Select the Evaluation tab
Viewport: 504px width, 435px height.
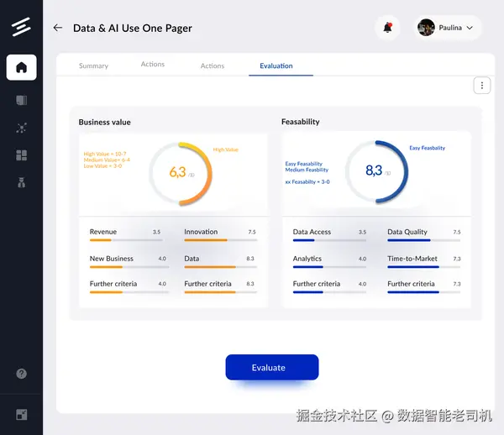click(x=276, y=66)
